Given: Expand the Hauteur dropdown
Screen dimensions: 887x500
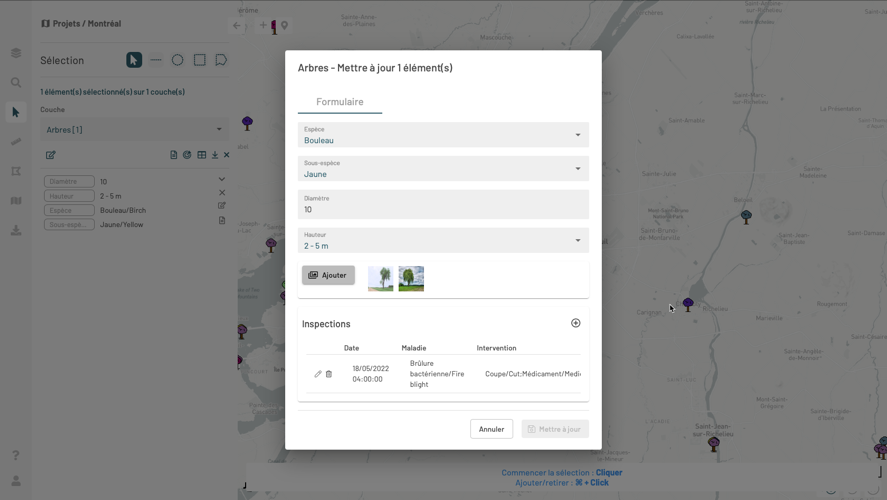Looking at the screenshot, I should pyautogui.click(x=443, y=241).
